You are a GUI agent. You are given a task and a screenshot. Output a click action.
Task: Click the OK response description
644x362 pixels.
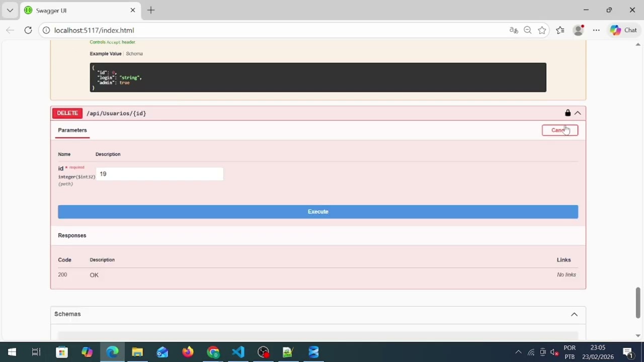click(x=94, y=275)
